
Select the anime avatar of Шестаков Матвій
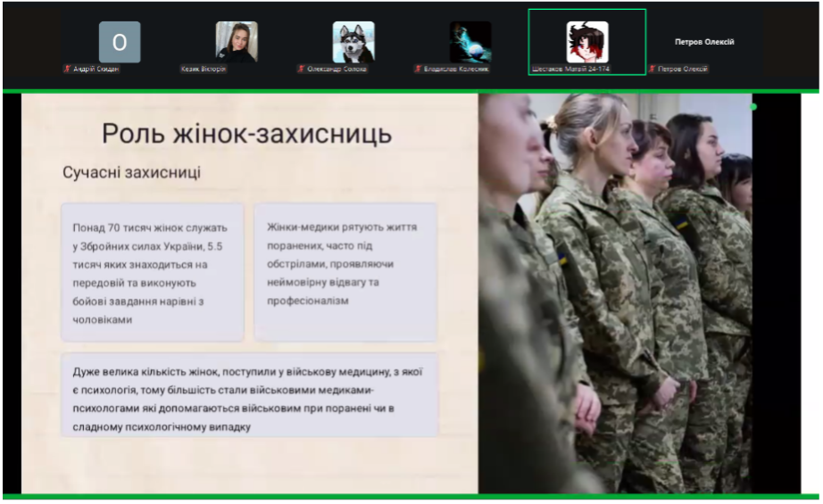pos(587,42)
